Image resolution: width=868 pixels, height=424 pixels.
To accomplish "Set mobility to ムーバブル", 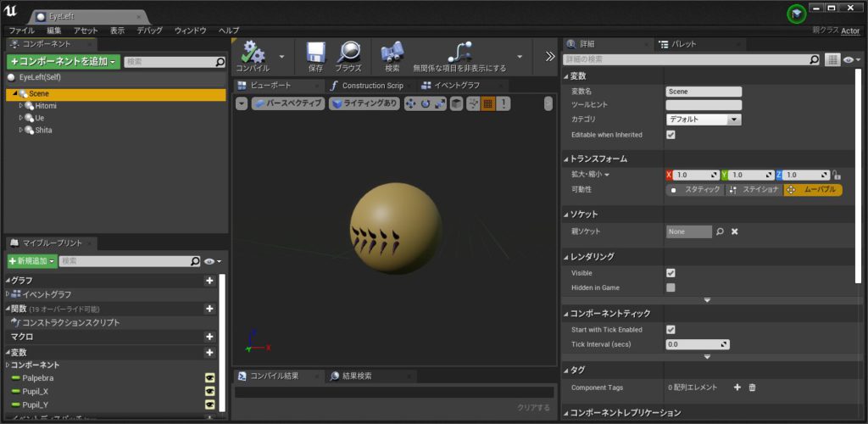I will (813, 190).
